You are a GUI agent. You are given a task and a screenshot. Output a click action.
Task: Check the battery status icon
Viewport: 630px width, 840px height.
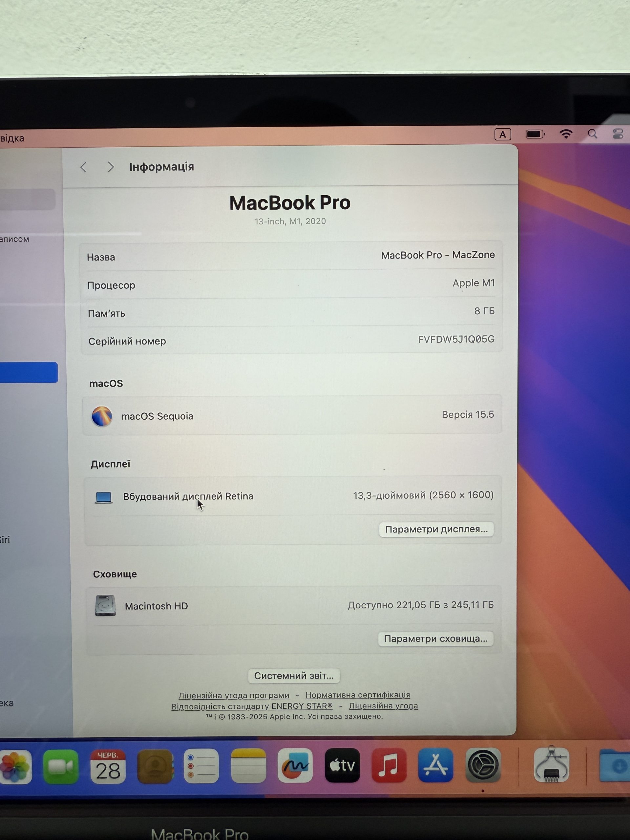[x=535, y=134]
